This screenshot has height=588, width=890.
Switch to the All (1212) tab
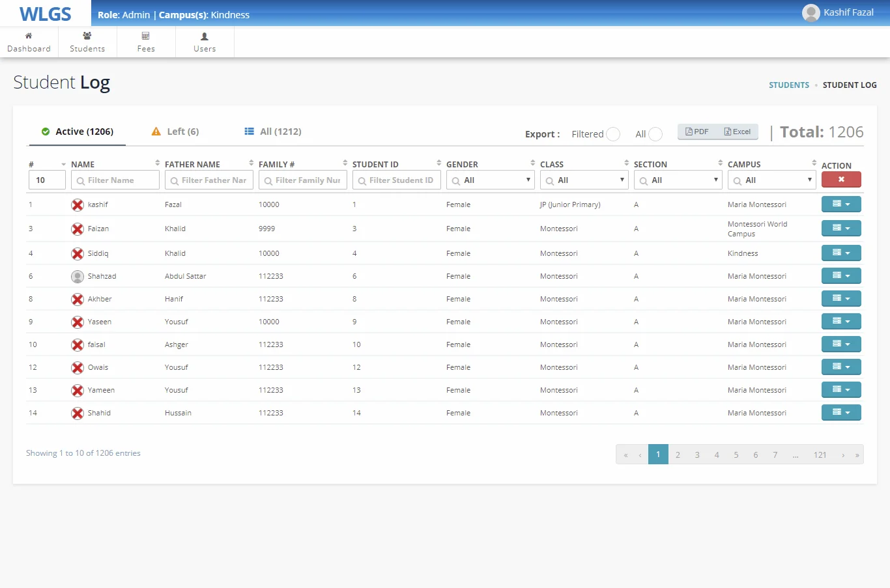click(x=273, y=132)
